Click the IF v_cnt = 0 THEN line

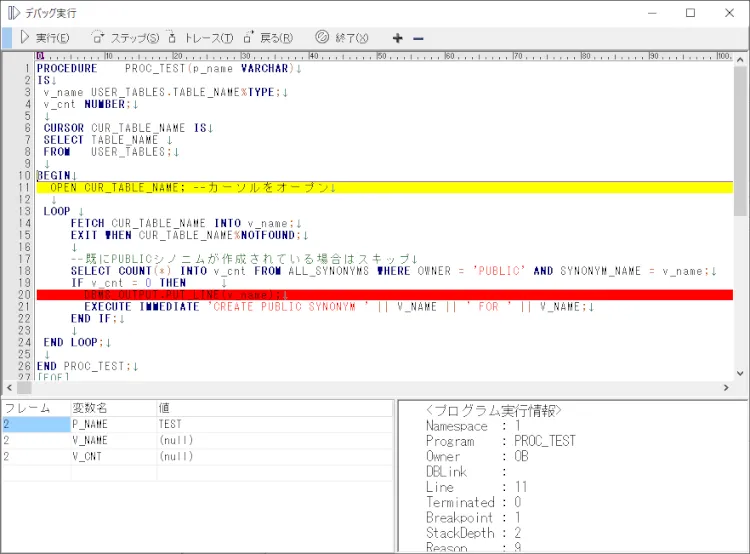pos(128,283)
